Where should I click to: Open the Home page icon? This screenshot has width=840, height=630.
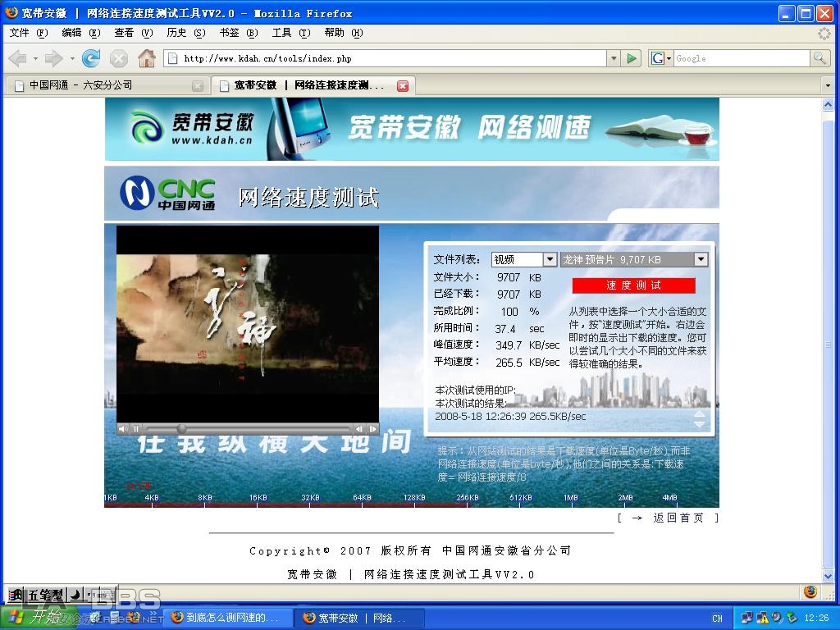pyautogui.click(x=147, y=58)
